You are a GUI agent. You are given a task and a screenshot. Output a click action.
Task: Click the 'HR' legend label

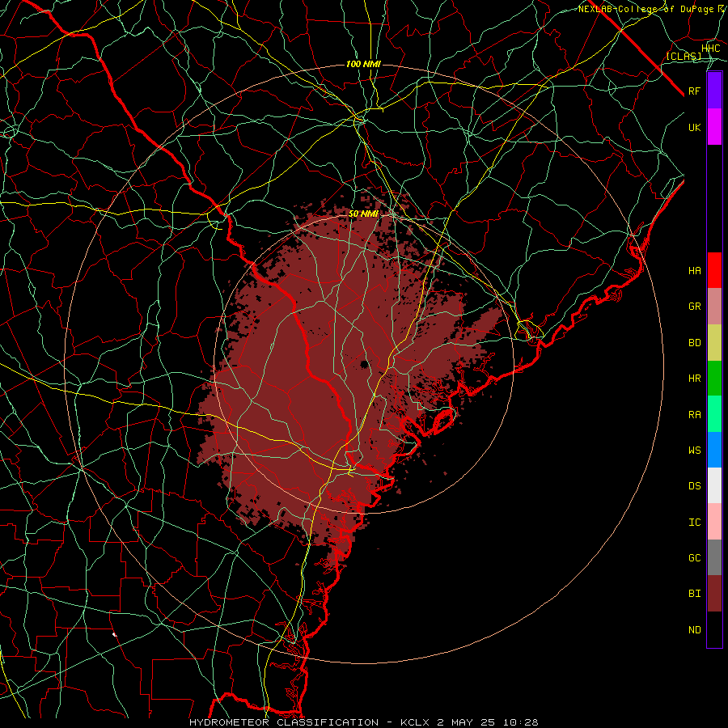(694, 379)
